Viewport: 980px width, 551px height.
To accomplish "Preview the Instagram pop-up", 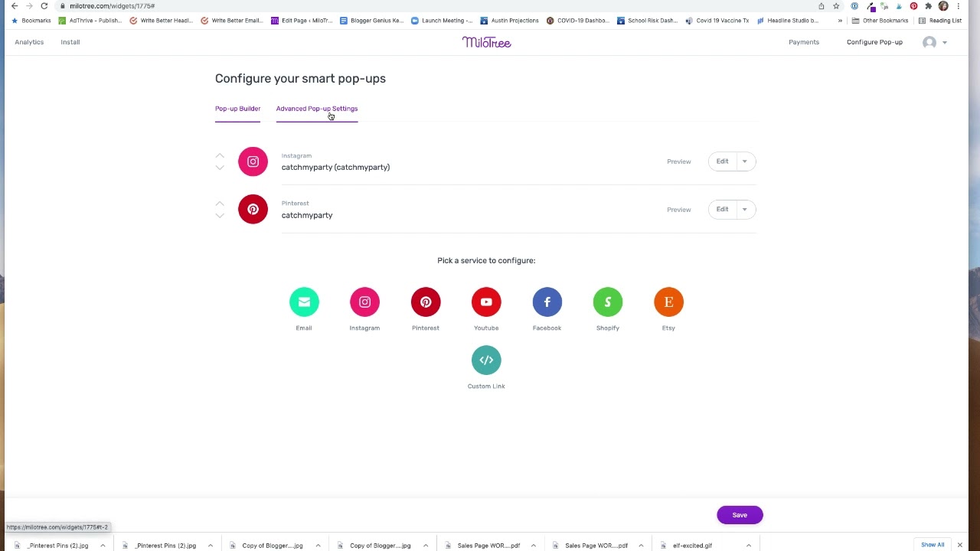I will click(x=678, y=161).
